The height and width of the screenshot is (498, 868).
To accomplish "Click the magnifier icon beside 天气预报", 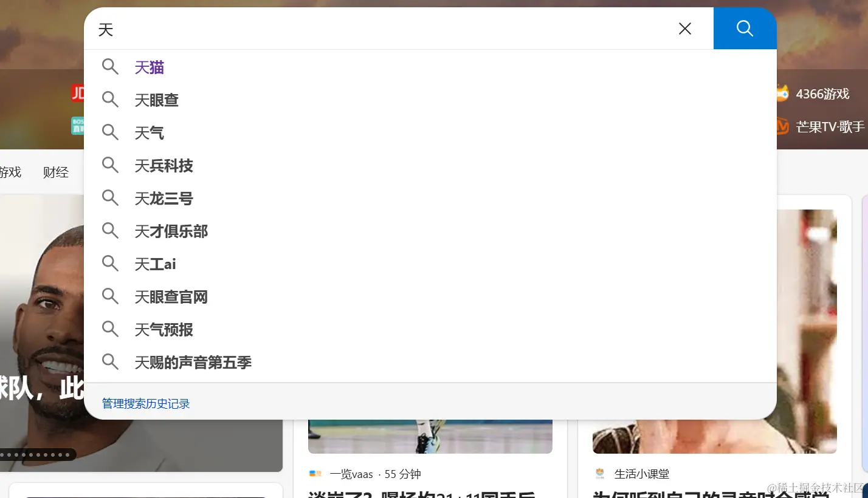I will tap(110, 329).
